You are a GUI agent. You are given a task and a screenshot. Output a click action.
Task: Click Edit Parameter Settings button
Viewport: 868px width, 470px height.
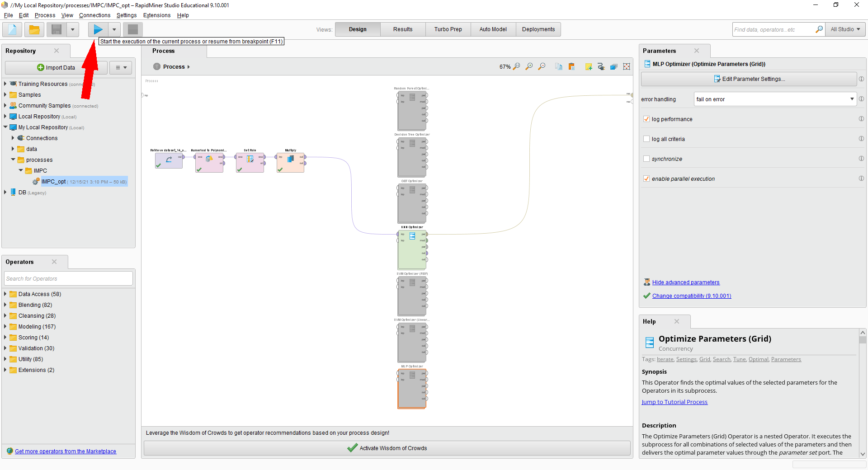pos(749,79)
